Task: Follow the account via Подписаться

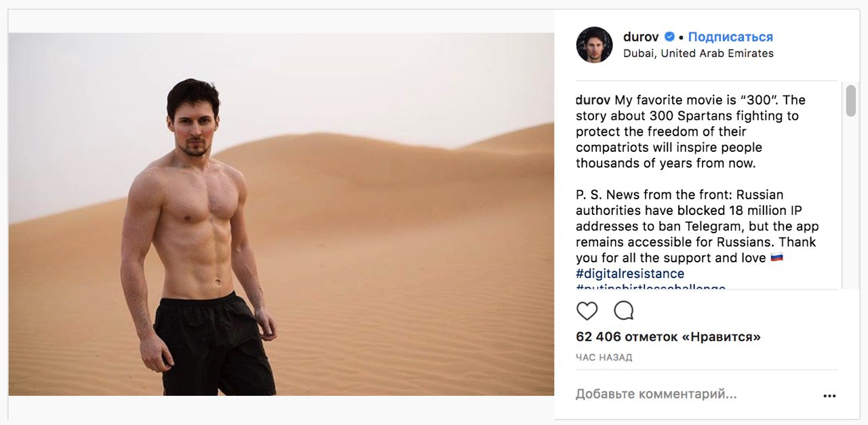Action: pyautogui.click(x=730, y=37)
